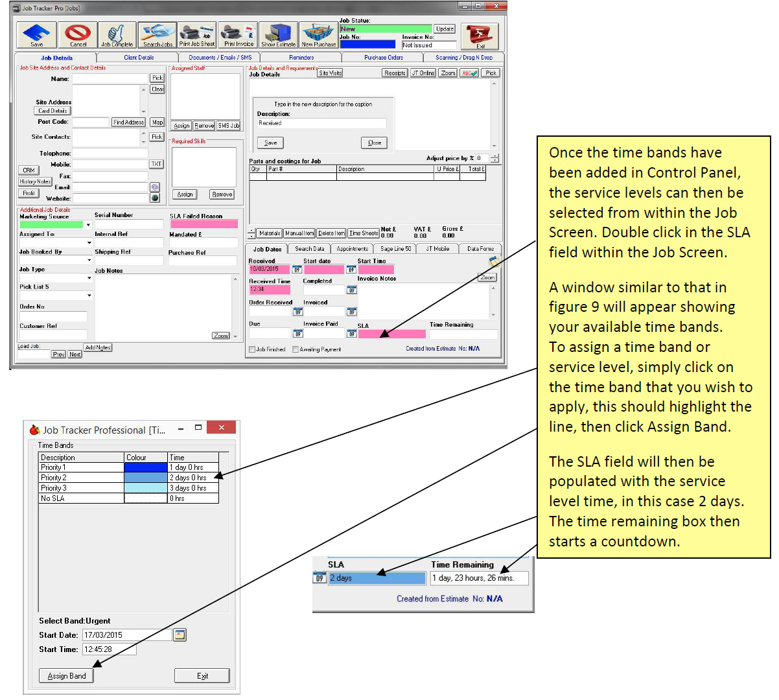
Task: Click the globe icon beside the Website field
Action: pyautogui.click(x=155, y=198)
